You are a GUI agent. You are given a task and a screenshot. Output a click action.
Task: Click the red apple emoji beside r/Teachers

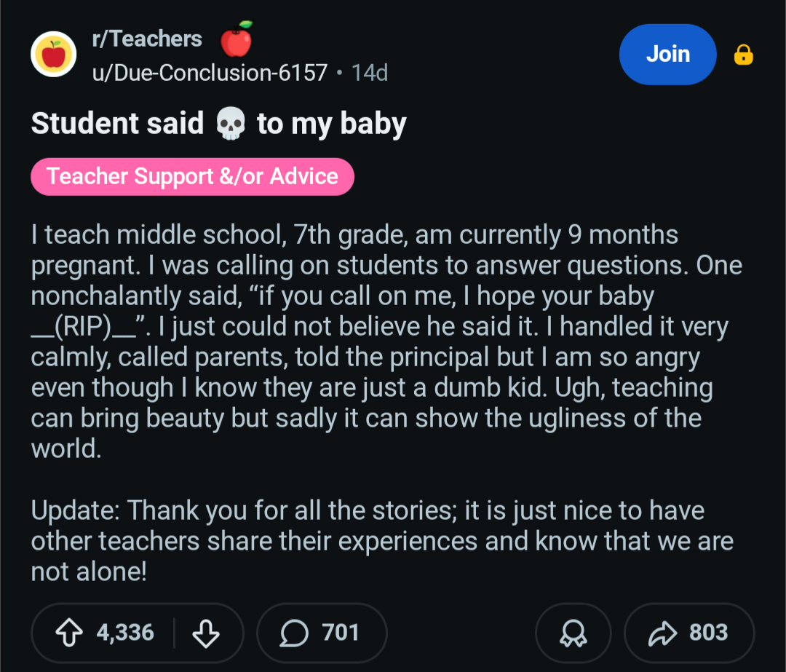(x=237, y=39)
